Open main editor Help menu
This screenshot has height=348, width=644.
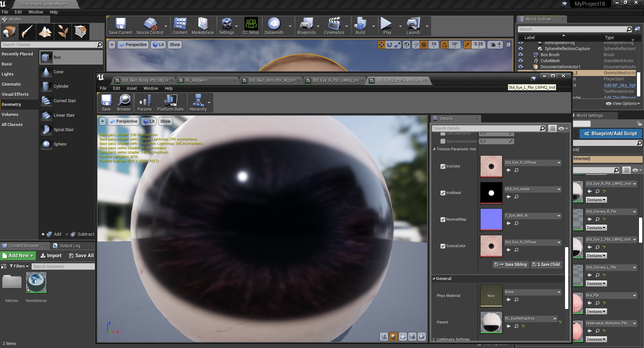click(53, 12)
